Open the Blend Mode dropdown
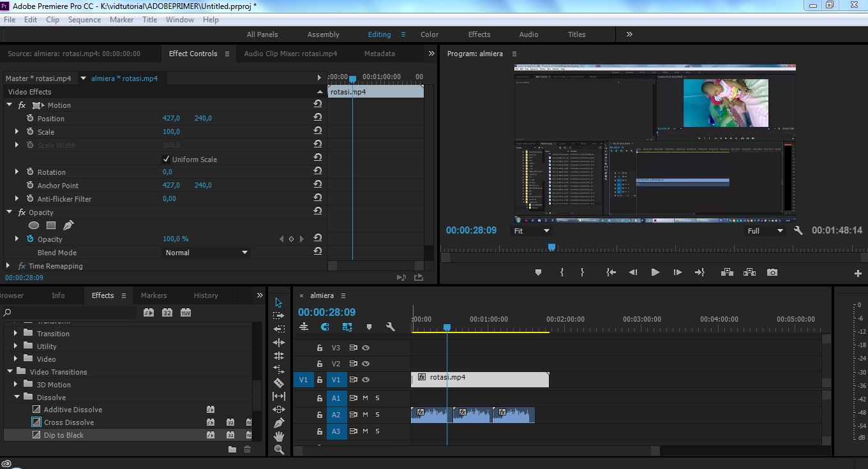The width and height of the screenshot is (868, 469). (206, 253)
